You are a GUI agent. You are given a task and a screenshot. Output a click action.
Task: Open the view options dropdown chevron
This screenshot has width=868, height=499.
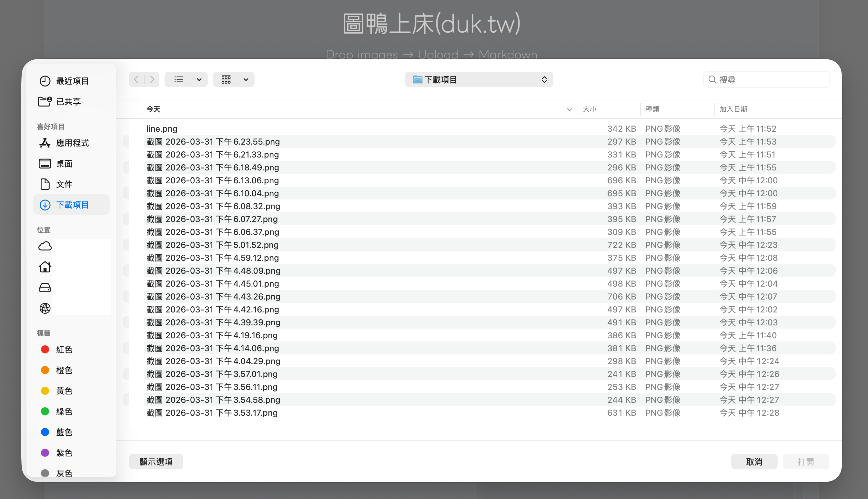(199, 79)
